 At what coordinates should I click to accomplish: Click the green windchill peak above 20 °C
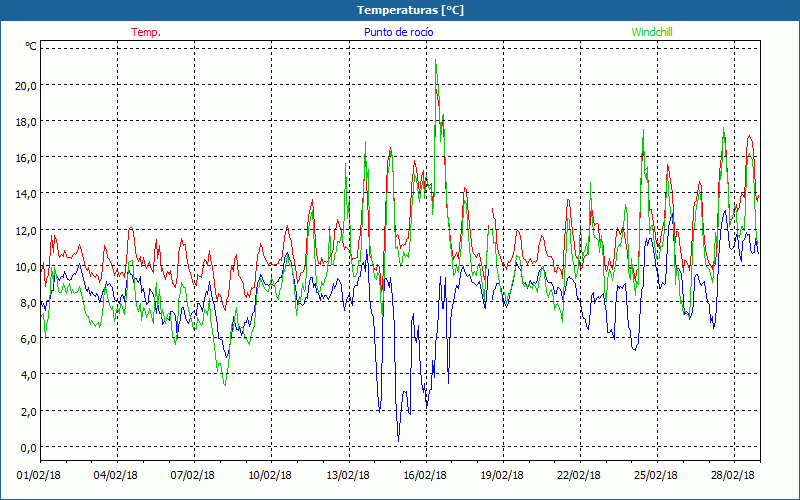pyautogui.click(x=435, y=61)
